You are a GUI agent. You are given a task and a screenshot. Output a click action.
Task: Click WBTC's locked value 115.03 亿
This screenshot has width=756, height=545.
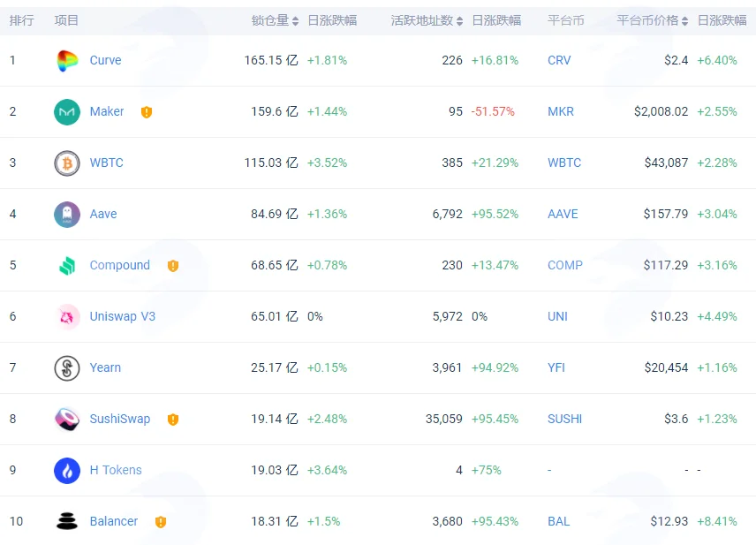271,163
